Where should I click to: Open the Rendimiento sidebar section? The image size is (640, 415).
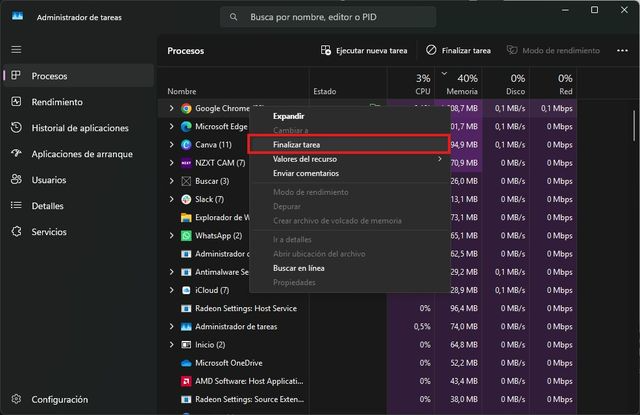[x=56, y=102]
